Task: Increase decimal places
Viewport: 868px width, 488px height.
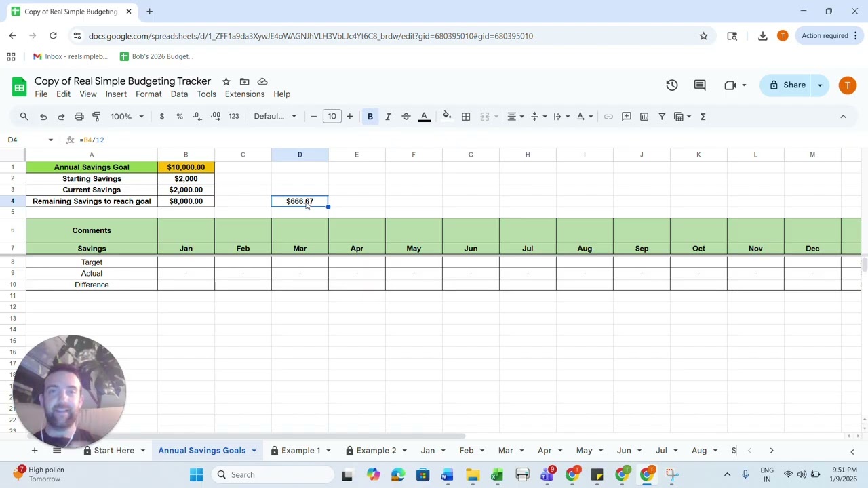Action: (216, 117)
